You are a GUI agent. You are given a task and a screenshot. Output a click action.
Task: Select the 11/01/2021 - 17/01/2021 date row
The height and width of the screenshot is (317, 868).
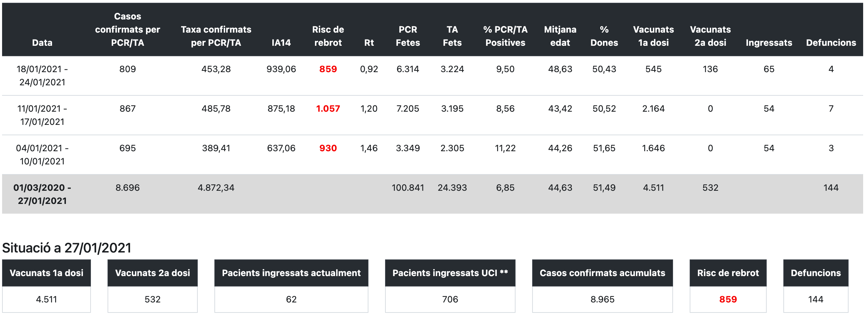pos(42,115)
